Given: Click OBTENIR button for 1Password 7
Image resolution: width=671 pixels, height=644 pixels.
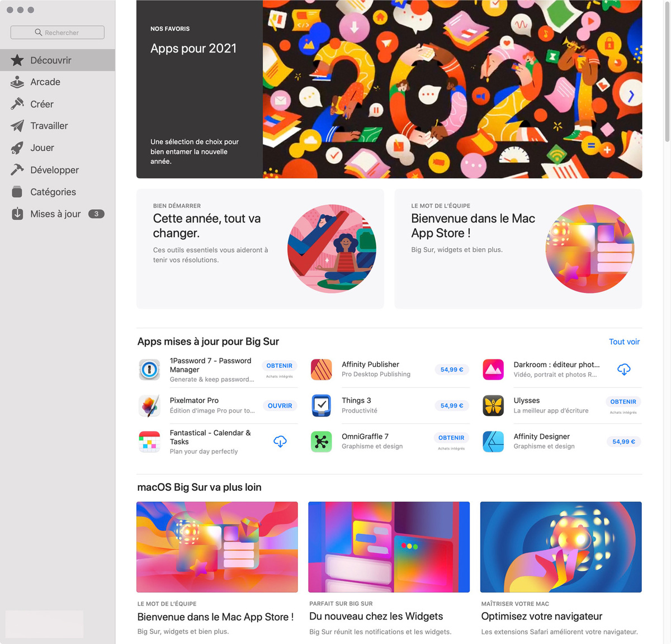Looking at the screenshot, I should pyautogui.click(x=280, y=366).
